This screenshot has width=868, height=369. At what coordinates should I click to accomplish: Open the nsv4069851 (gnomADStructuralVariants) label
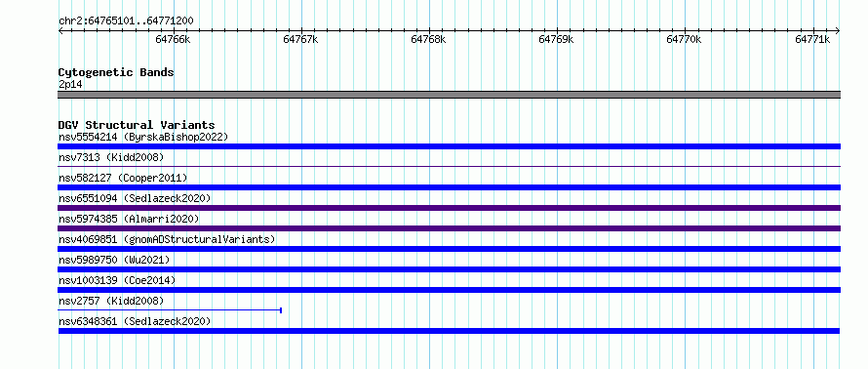[167, 239]
